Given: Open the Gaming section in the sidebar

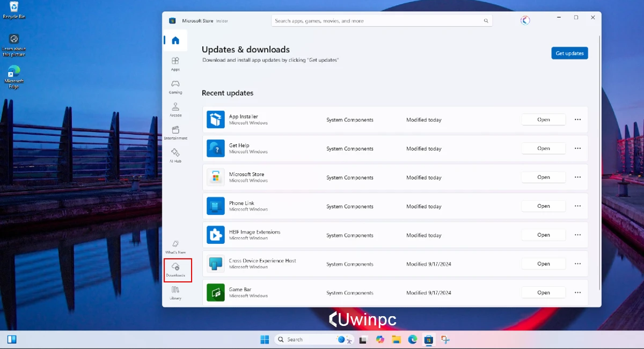Looking at the screenshot, I should pyautogui.click(x=175, y=87).
